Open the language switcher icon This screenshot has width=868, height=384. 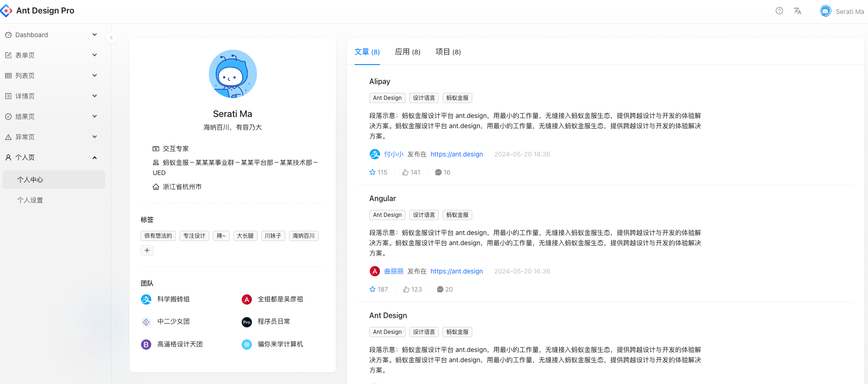[x=797, y=11]
